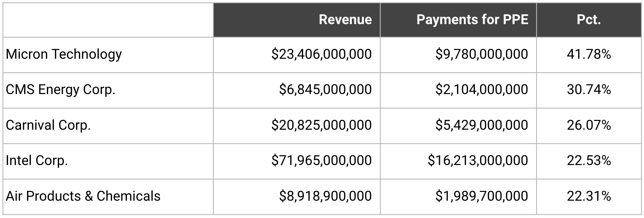Viewport: 644px width, 218px height.
Task: Click the Revenue column header
Action: (x=345, y=20)
